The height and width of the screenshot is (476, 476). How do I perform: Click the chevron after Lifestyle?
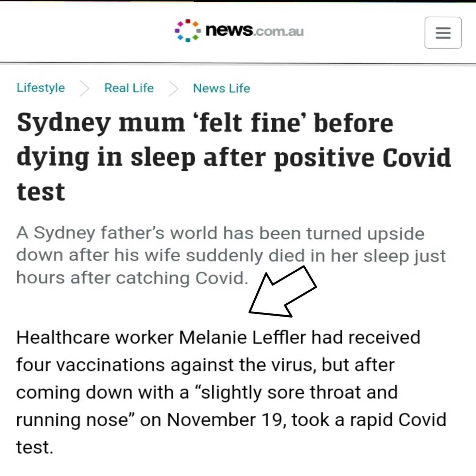84,89
